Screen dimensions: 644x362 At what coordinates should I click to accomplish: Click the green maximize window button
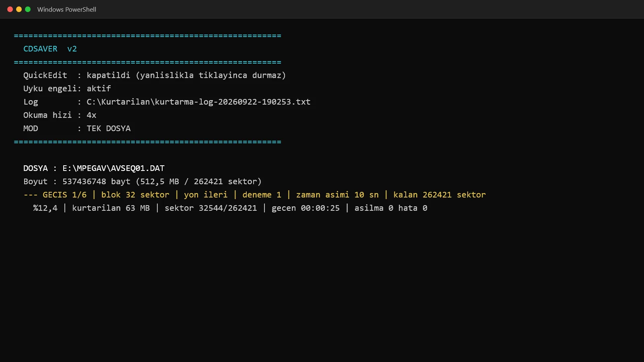[x=28, y=9]
